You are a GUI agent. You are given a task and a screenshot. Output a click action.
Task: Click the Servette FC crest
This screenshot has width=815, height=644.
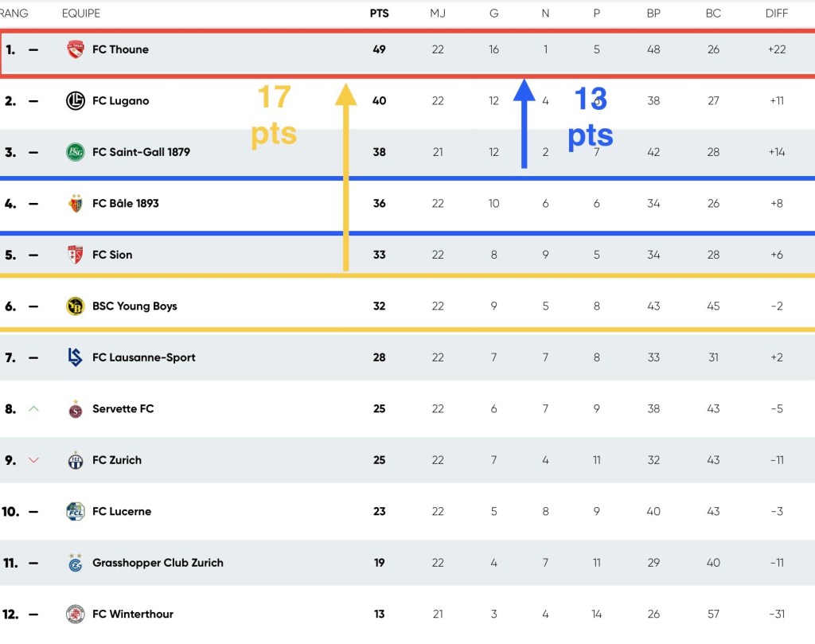76,409
